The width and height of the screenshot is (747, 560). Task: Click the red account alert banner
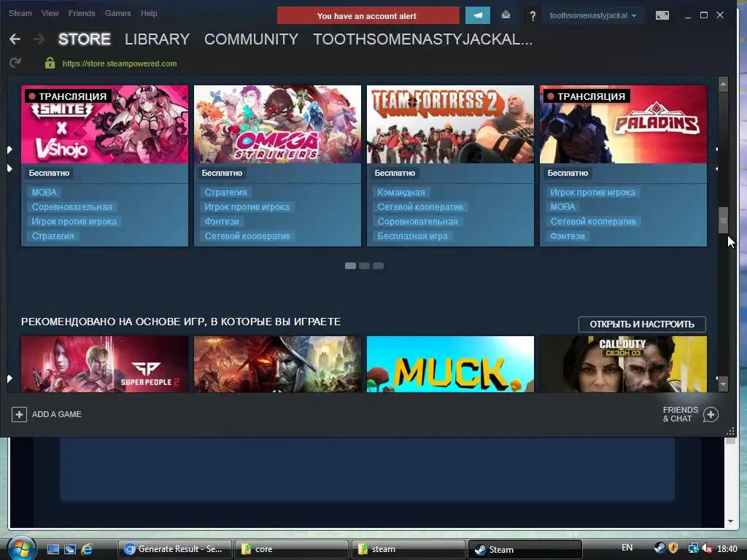pos(368,16)
